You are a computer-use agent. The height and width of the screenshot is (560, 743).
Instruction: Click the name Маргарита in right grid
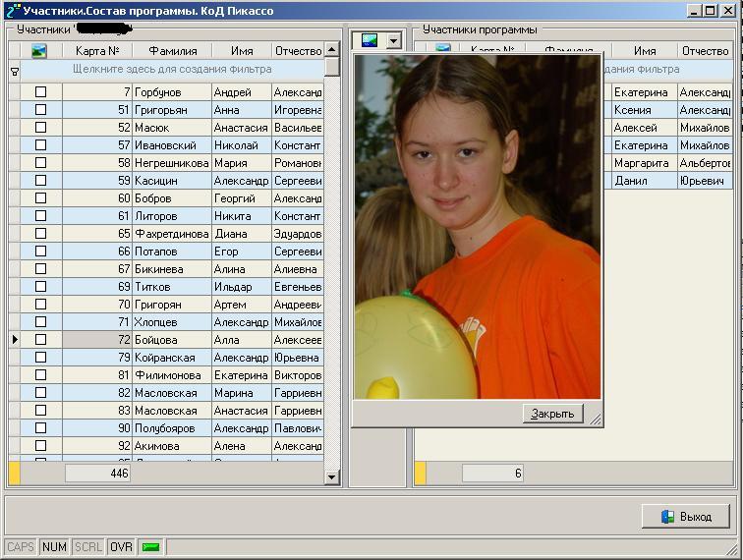tap(645, 162)
